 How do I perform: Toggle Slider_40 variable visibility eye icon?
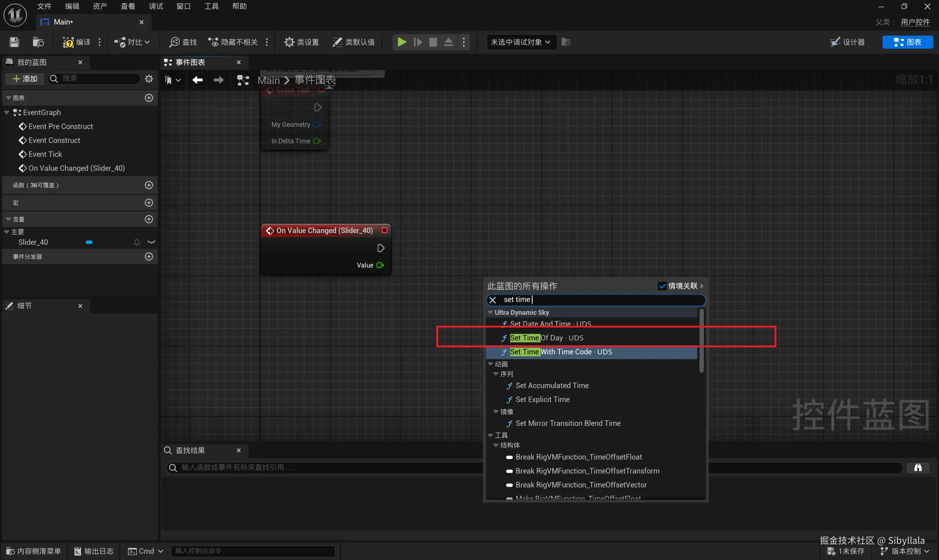point(151,242)
